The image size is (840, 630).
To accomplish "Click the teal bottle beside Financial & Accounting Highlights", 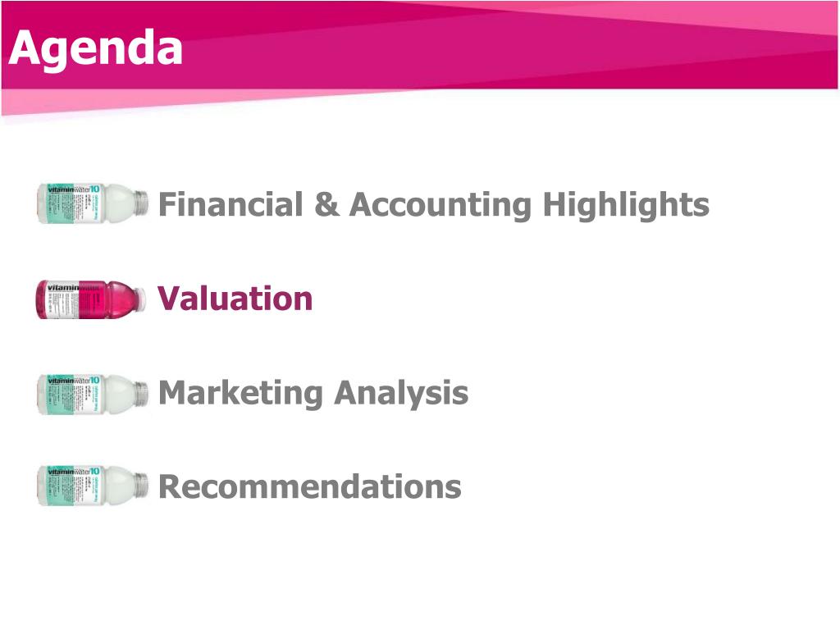I will (93, 203).
